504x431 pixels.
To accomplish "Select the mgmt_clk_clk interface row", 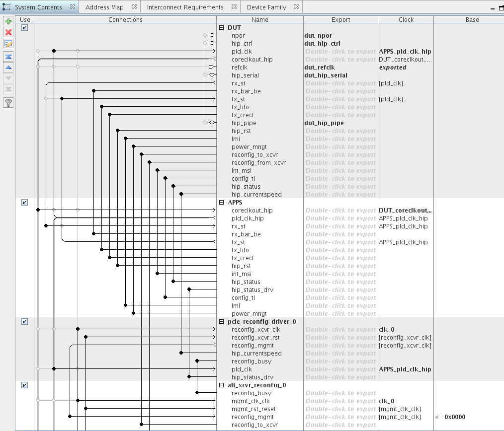I will 251,401.
